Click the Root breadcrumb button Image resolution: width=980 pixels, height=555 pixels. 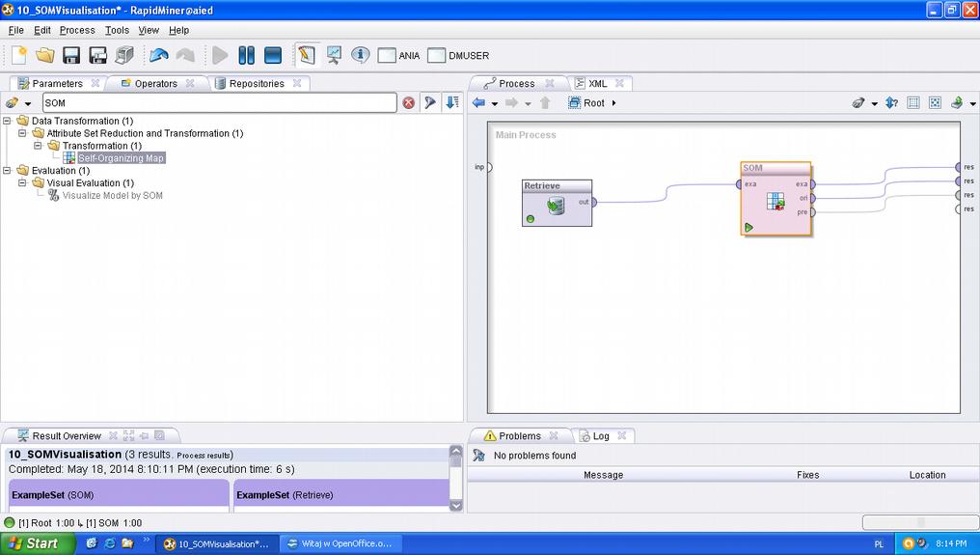point(586,102)
